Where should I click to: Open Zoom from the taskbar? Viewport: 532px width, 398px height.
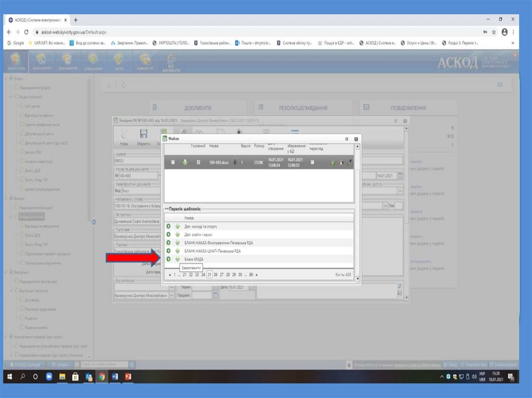[x=49, y=377]
